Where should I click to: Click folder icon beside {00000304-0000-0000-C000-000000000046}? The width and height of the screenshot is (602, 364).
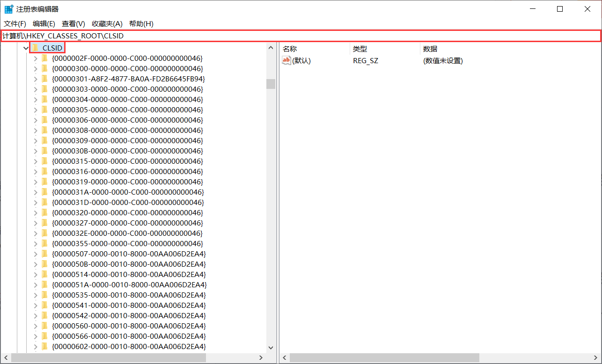(45, 99)
